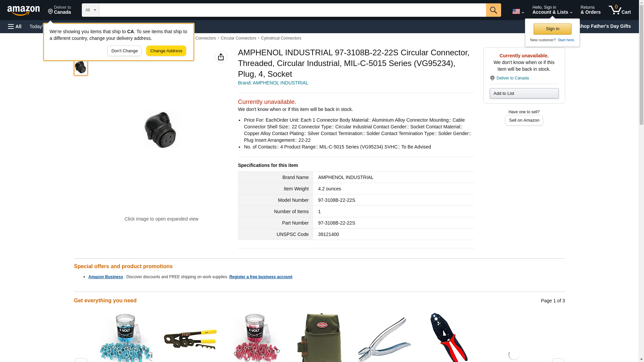Click the Change Address button
The height and width of the screenshot is (362, 644).
166,51
